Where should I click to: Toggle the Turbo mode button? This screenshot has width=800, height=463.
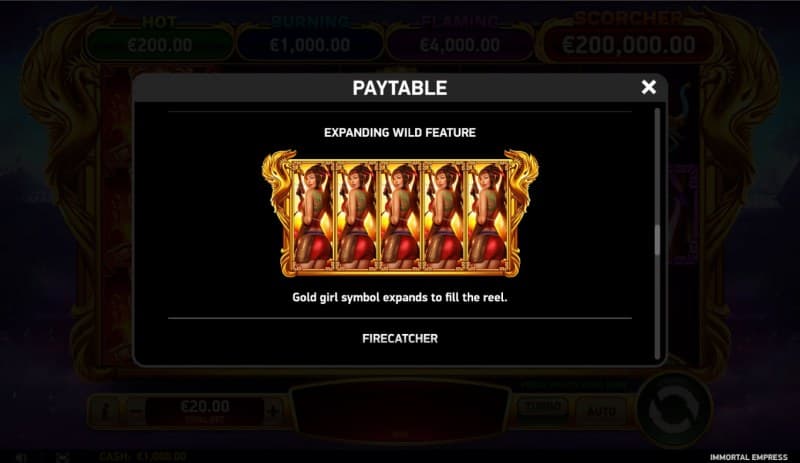point(543,408)
